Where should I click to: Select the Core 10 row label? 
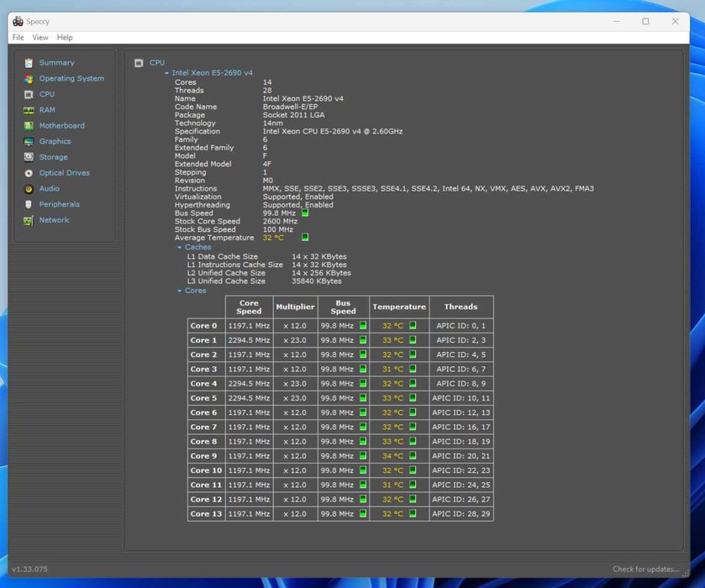pyautogui.click(x=206, y=470)
